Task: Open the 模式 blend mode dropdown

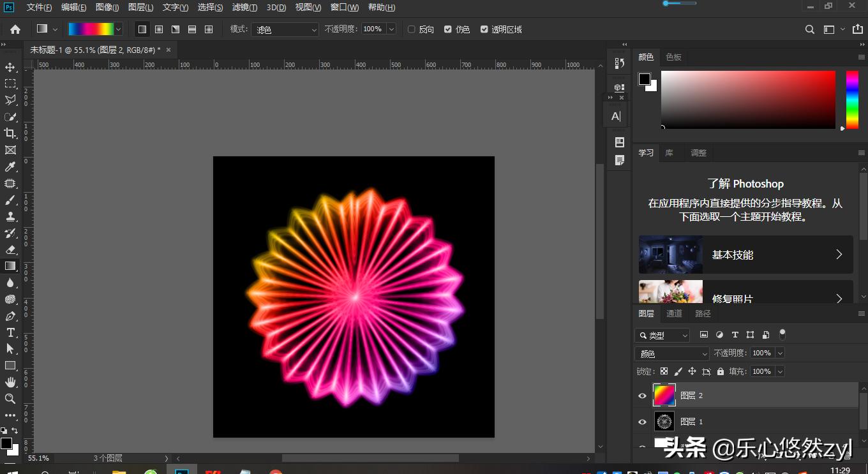Action: point(285,29)
